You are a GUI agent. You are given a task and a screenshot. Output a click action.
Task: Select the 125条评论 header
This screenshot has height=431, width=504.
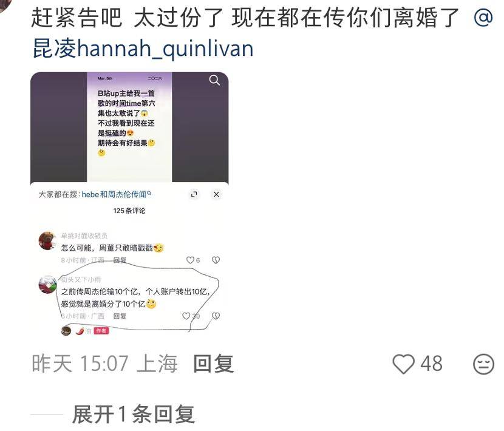click(x=129, y=211)
